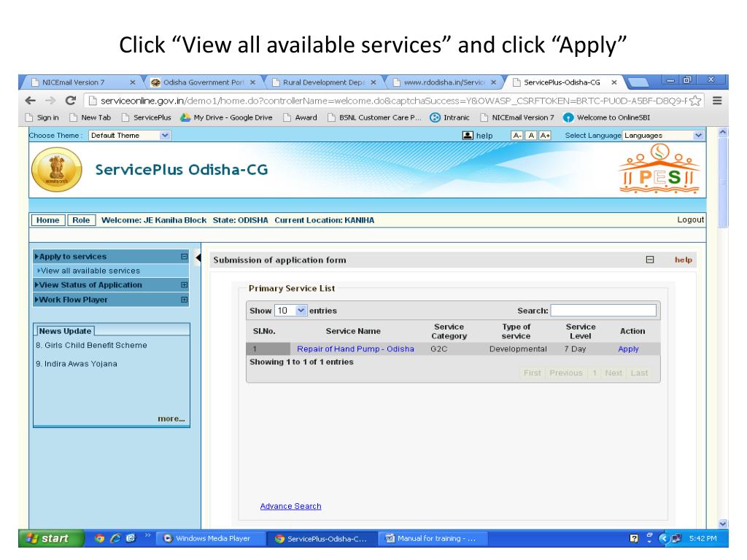
Task: Expand the Work Flow Player section
Action: click(x=185, y=300)
